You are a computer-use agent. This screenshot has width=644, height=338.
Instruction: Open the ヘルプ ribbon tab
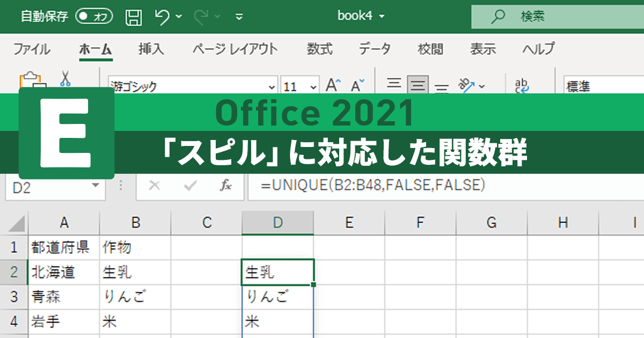[539, 49]
